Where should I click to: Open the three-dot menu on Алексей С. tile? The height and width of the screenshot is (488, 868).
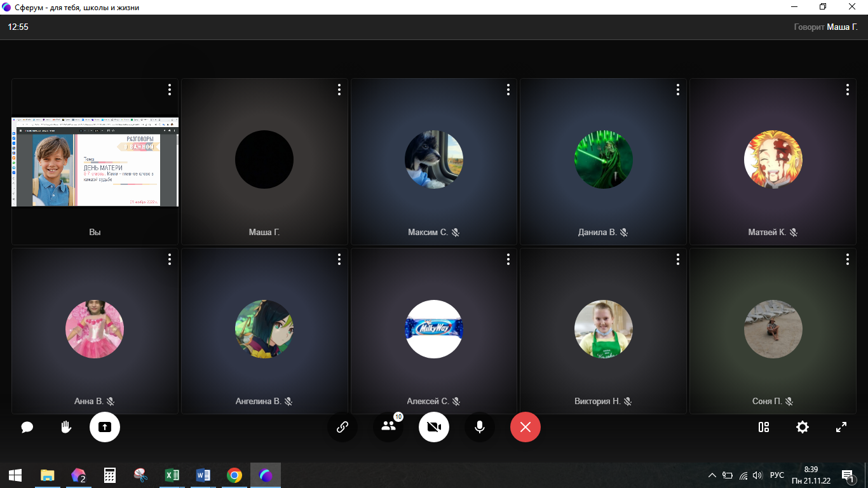pos(508,259)
